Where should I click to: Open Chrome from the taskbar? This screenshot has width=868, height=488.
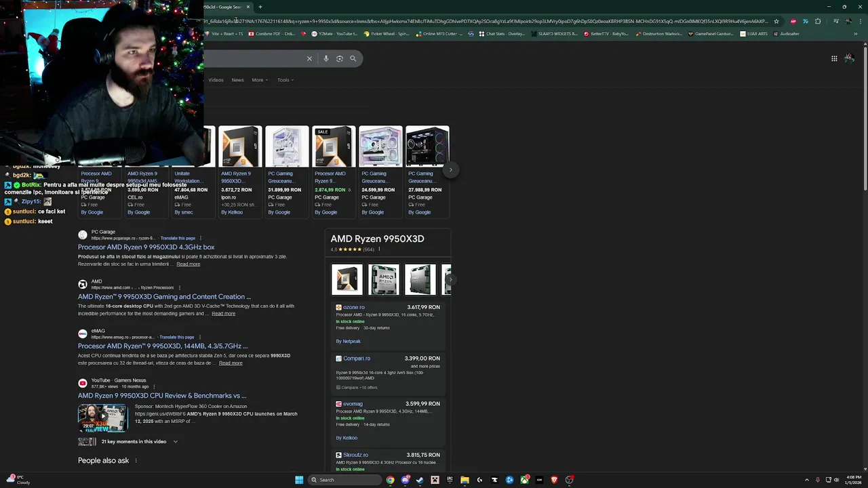click(x=390, y=480)
